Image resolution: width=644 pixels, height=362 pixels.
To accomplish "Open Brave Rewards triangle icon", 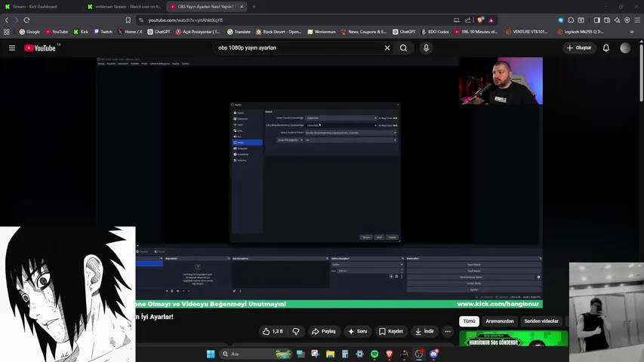I will click(x=491, y=20).
